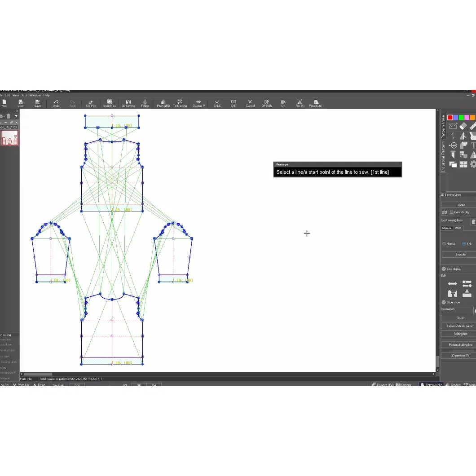The width and height of the screenshot is (476, 476).
Task: Click the Folding line button
Action: pyautogui.click(x=460, y=334)
